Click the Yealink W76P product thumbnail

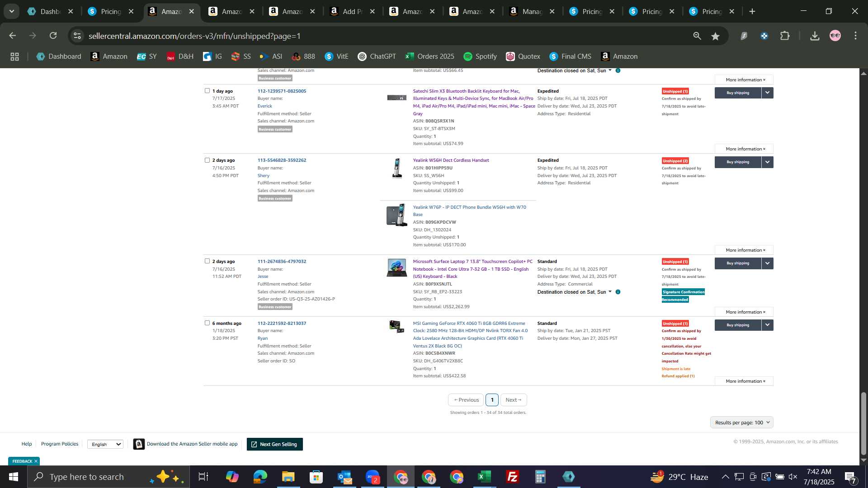(396, 215)
